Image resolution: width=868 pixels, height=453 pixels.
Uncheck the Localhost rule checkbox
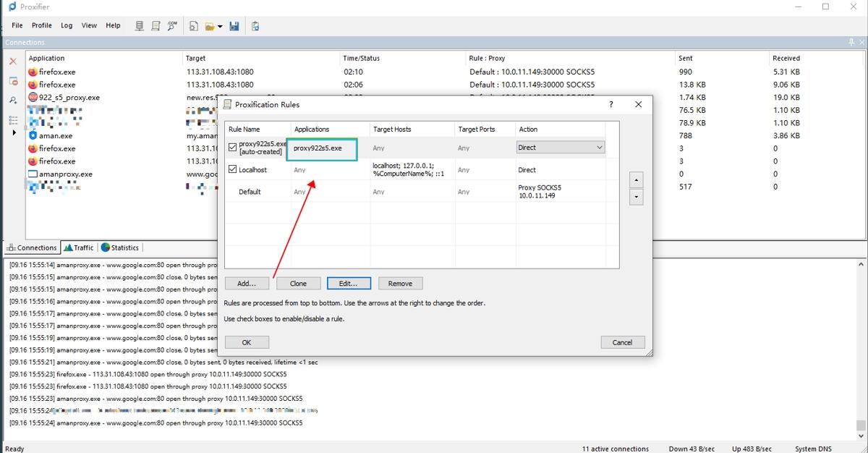(x=232, y=169)
